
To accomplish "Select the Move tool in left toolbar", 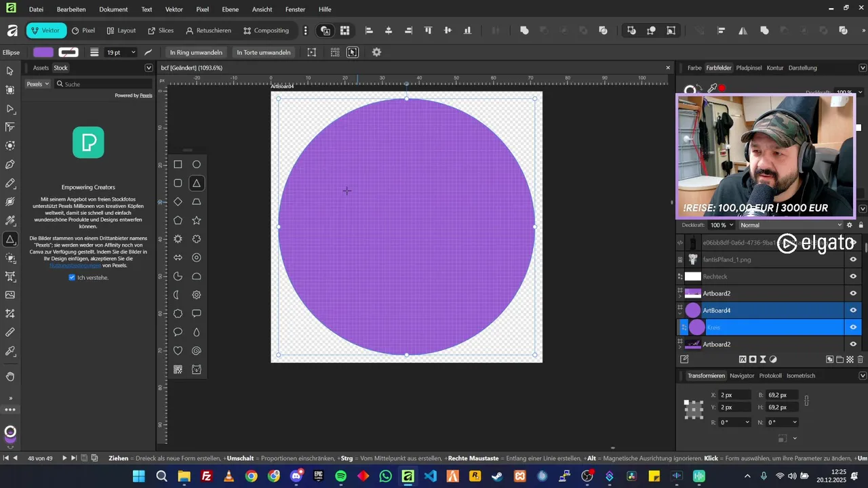I will click(x=10, y=71).
